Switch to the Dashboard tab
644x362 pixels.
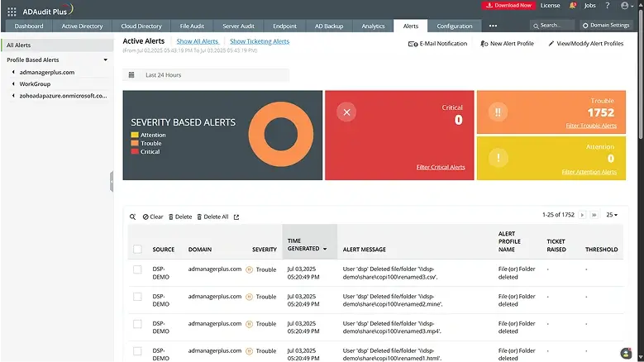pyautogui.click(x=29, y=26)
